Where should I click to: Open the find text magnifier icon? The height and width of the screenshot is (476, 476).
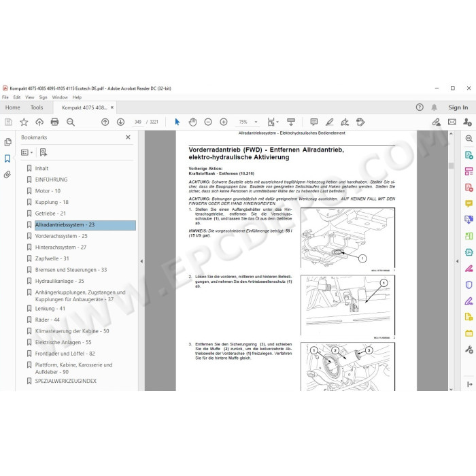71,122
